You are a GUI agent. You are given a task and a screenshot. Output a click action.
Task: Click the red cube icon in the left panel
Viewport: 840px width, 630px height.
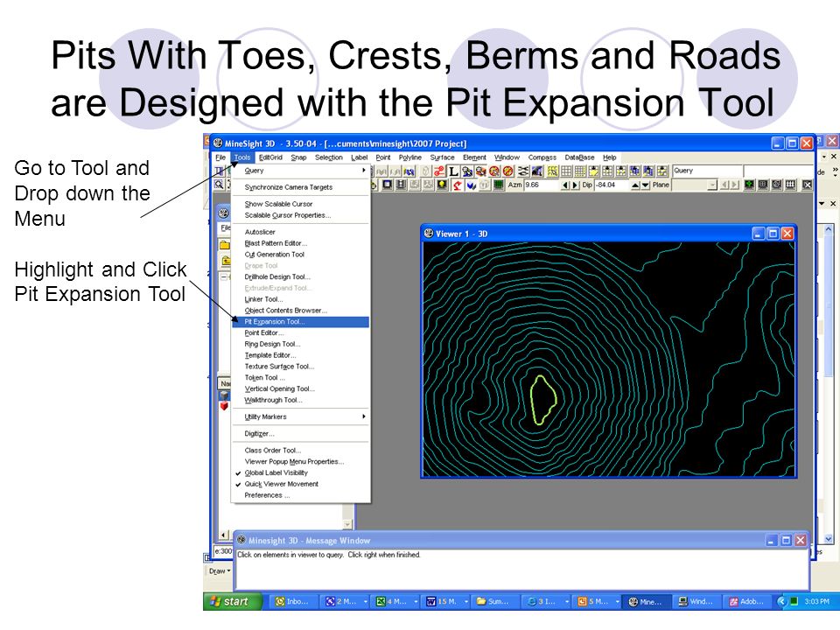tap(224, 407)
